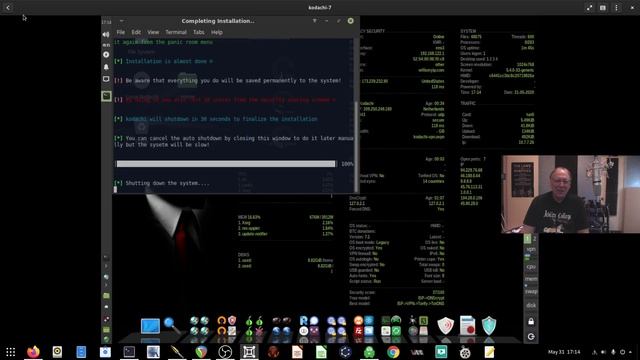Select the cpu tab in right panel
The image size is (640, 360).
tap(531, 267)
